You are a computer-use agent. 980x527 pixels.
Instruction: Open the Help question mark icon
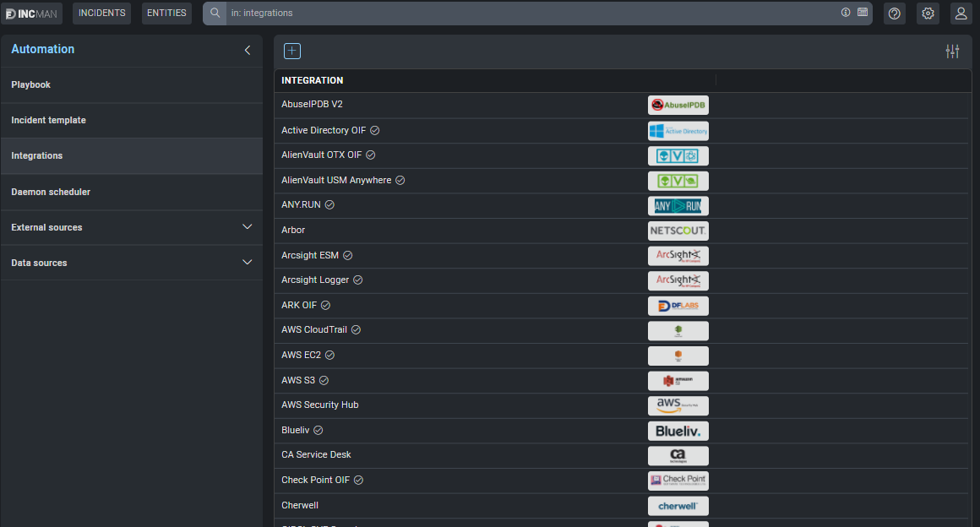(894, 13)
